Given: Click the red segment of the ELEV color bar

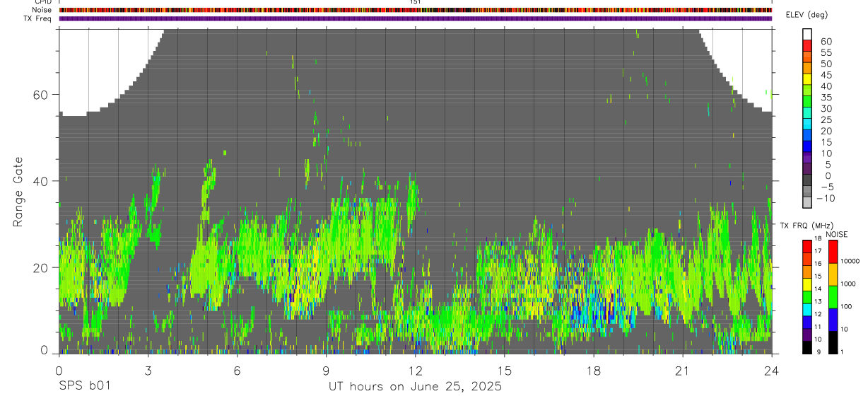Looking at the screenshot, I should [x=807, y=45].
